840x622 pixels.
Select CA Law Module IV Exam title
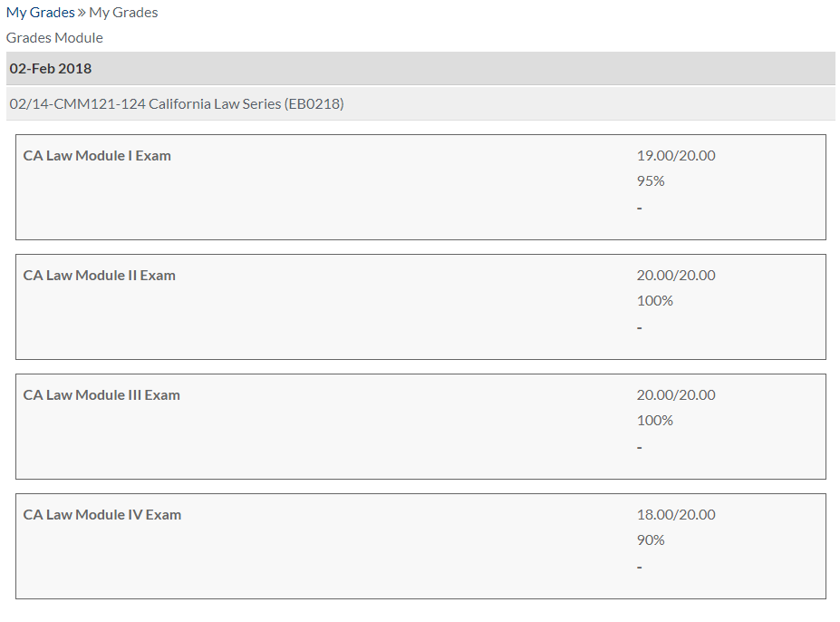[x=102, y=515]
